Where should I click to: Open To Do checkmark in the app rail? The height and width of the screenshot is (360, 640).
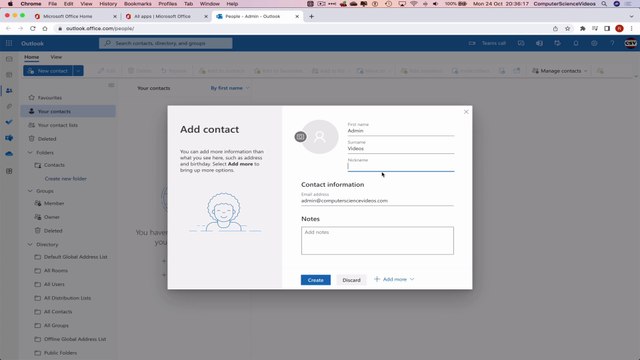coord(9,122)
